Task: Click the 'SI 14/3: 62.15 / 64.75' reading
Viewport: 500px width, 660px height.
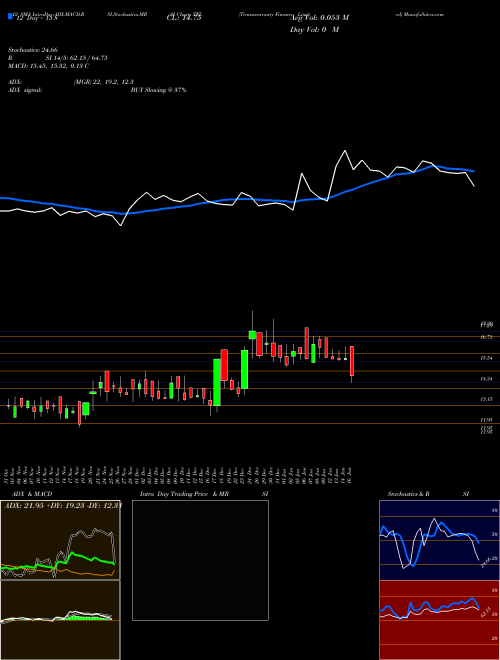Action: pos(77,58)
